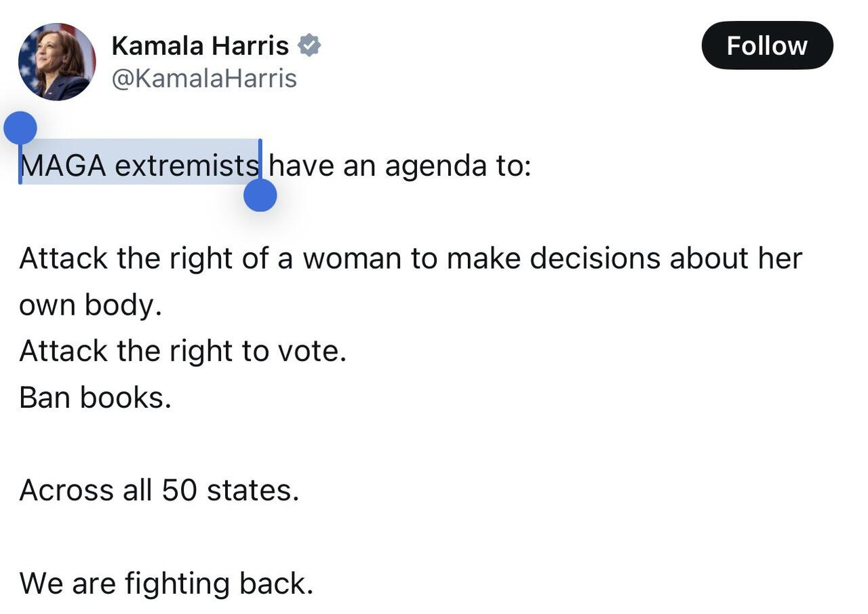Viewport: 868px width, 614px height.
Task: Follow the Kamala Harris account
Action: pyautogui.click(x=766, y=45)
